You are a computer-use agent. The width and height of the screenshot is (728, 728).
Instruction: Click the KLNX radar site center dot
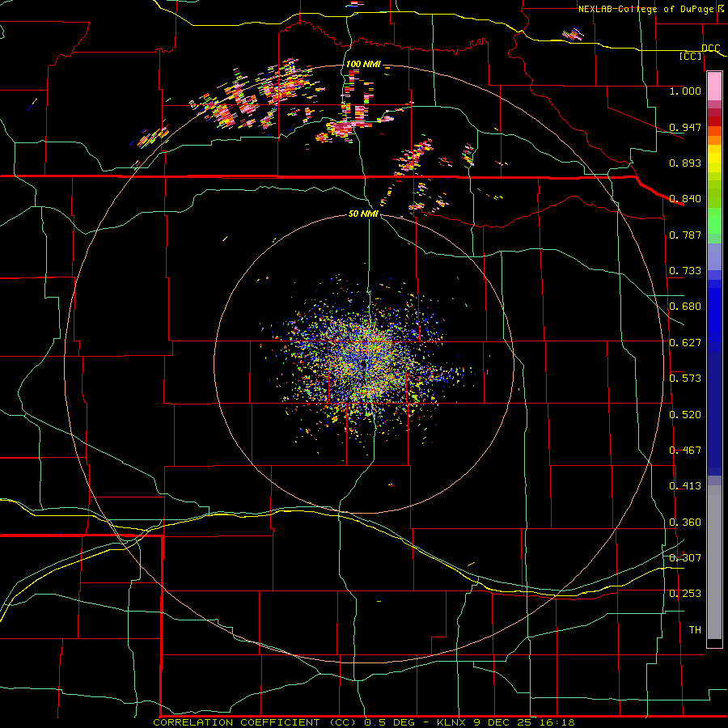click(363, 366)
